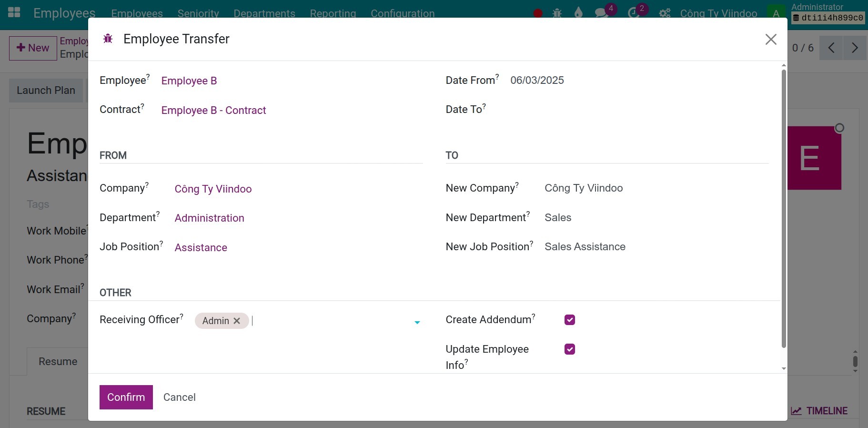
Task: Remove the Admin tag from Receiving Officer
Action: click(237, 321)
